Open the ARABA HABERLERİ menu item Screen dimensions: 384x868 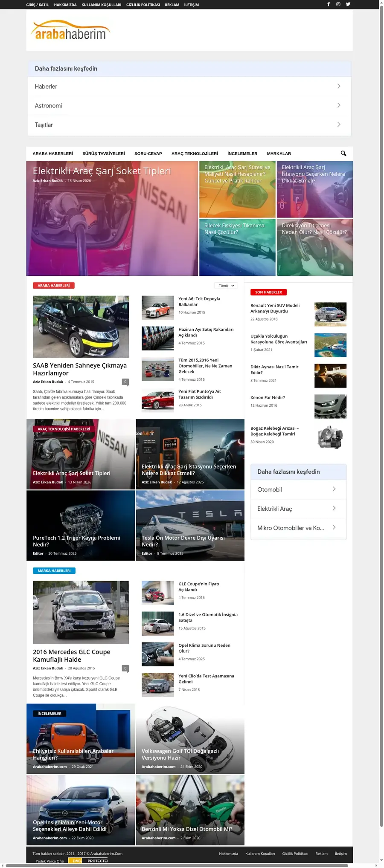tap(53, 153)
